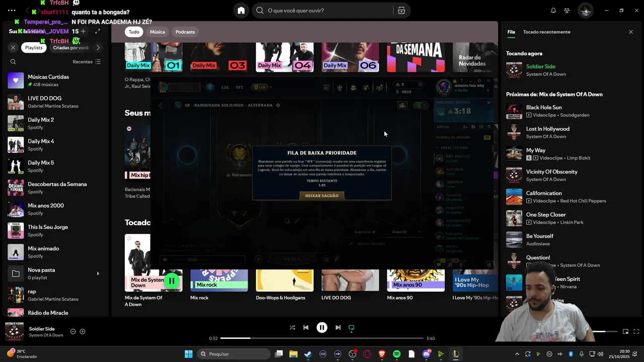This screenshot has height=362, width=644.
Task: Open the Spotify profile avatar menu
Action: 585,11
